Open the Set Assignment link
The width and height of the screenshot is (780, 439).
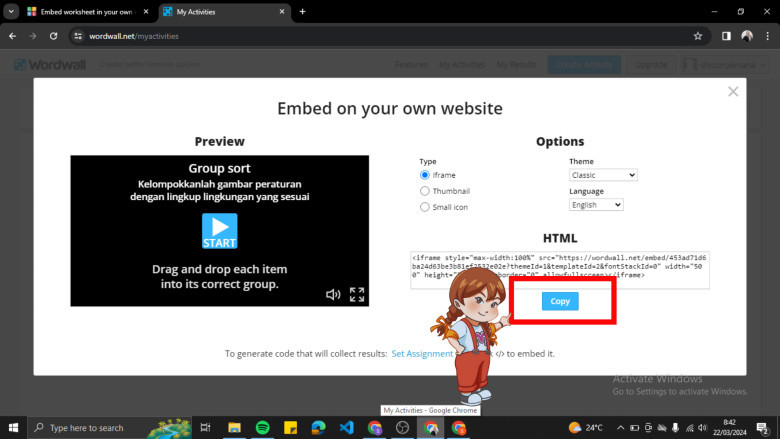[x=422, y=353]
